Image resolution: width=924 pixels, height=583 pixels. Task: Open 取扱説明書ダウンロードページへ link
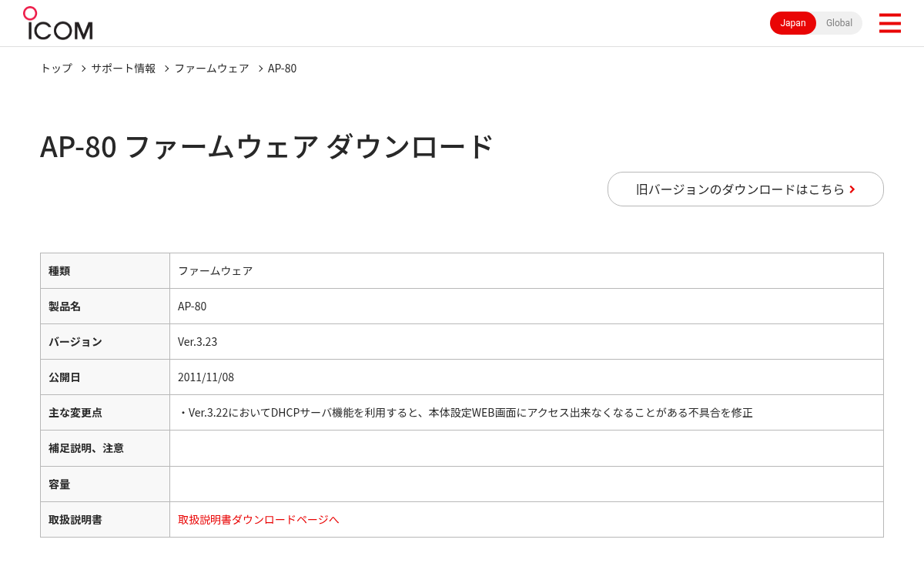(x=259, y=519)
